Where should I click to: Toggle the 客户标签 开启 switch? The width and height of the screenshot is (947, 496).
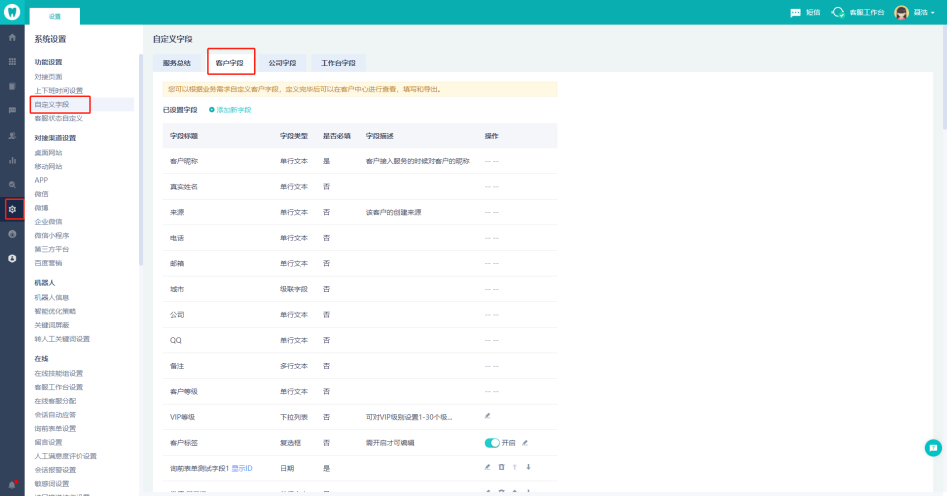click(x=492, y=443)
